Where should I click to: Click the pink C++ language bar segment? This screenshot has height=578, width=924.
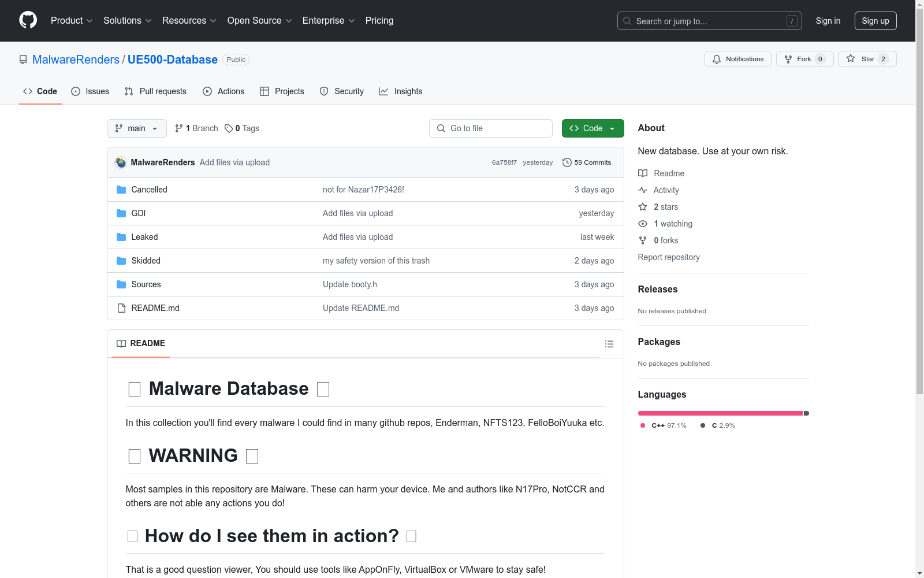click(x=720, y=413)
